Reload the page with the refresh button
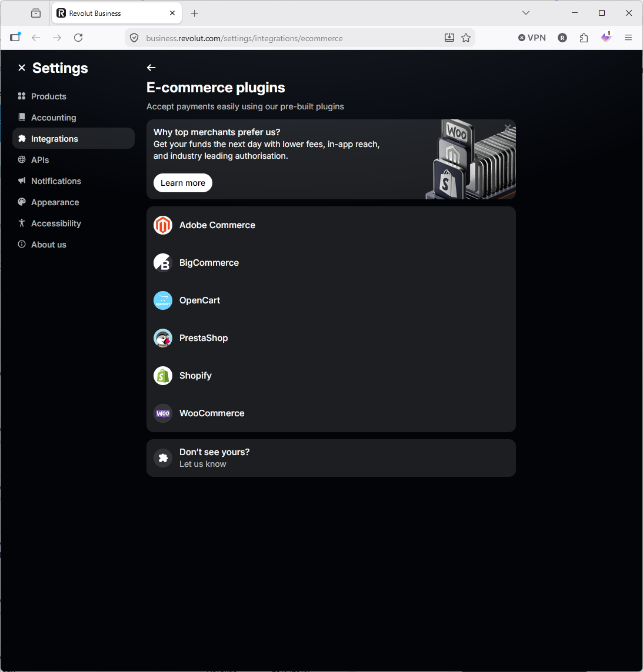The width and height of the screenshot is (643, 672). coord(78,38)
